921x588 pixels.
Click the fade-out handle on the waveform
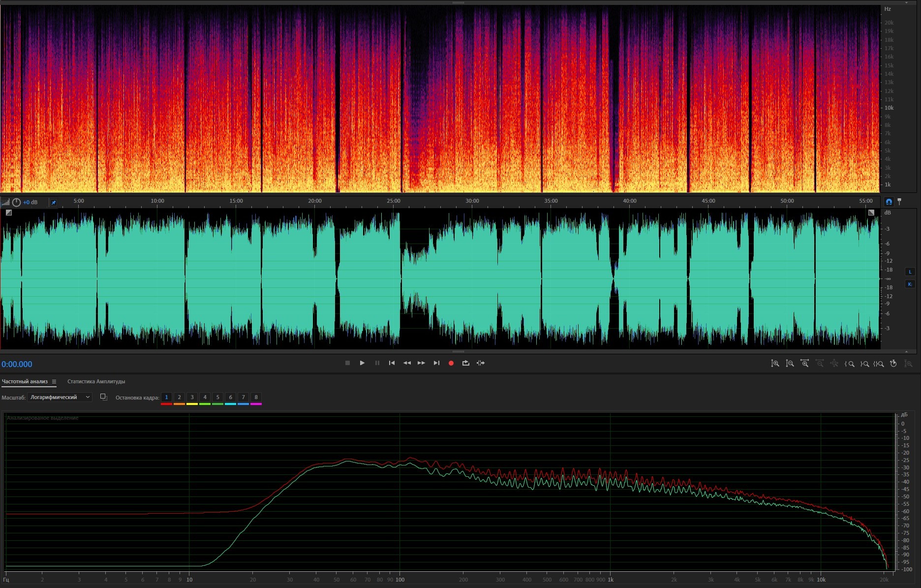pos(871,213)
